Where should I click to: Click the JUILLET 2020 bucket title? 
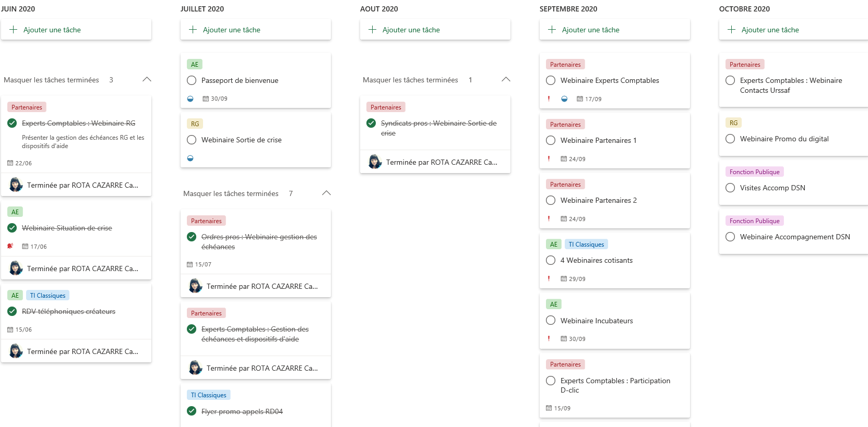(x=202, y=9)
